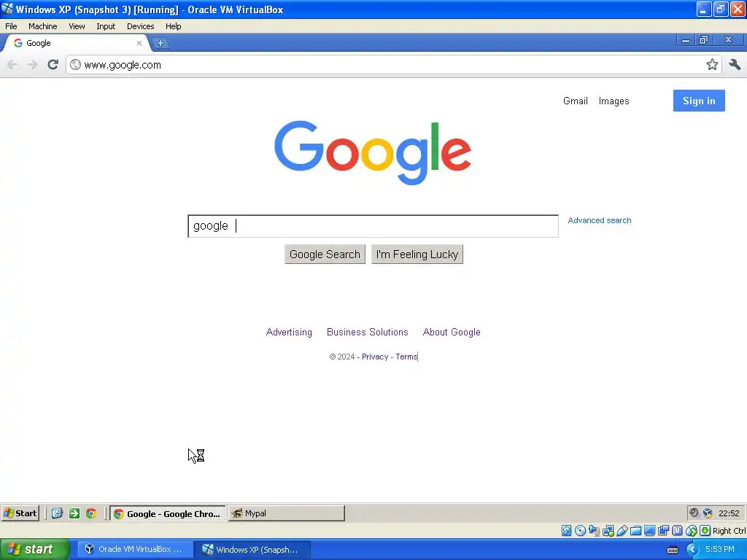Open the Terms link
747x560 pixels.
click(406, 357)
